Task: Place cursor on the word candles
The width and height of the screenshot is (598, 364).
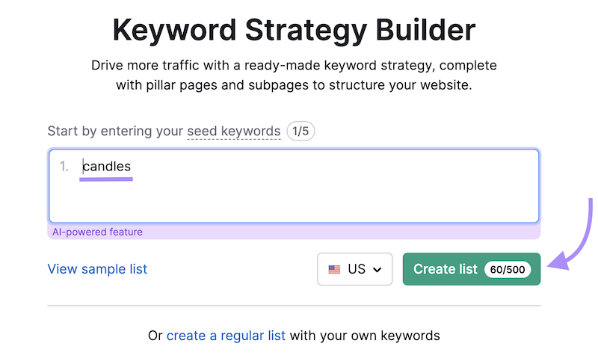Action: tap(107, 167)
